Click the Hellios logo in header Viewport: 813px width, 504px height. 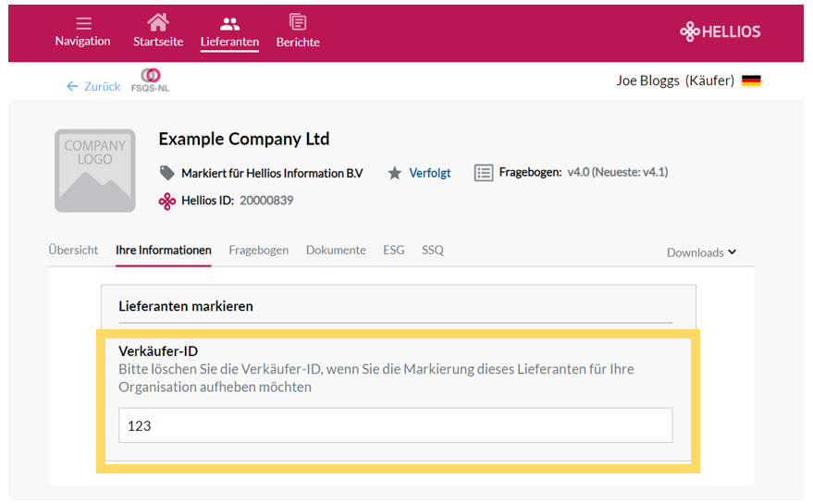click(x=721, y=31)
